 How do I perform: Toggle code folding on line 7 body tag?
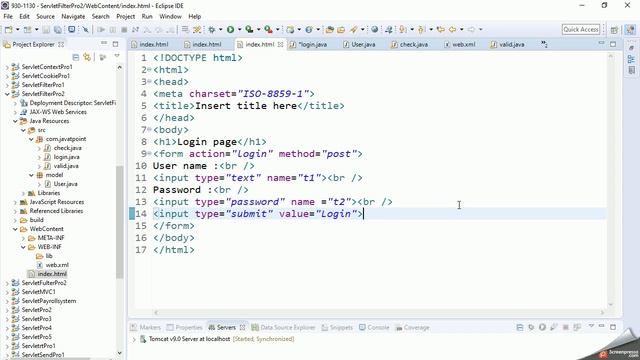click(149, 130)
